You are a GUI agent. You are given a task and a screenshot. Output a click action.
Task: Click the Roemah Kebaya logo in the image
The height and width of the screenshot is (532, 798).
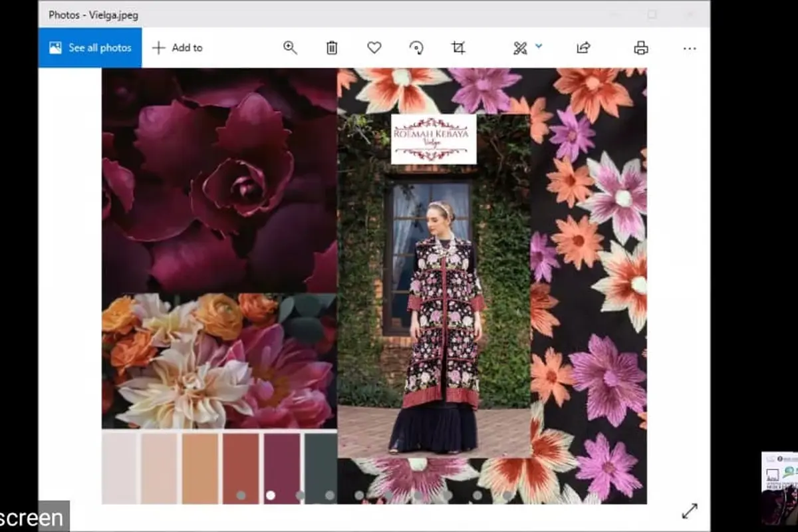pos(434,139)
